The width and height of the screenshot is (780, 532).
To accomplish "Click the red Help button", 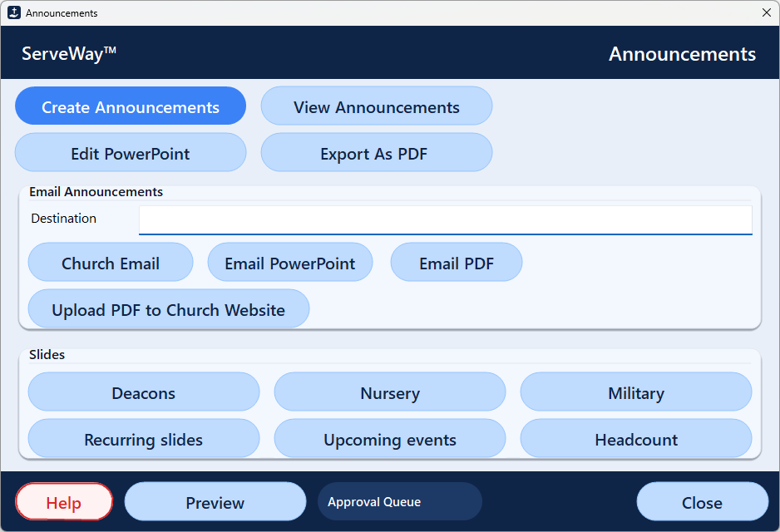I will point(64,502).
